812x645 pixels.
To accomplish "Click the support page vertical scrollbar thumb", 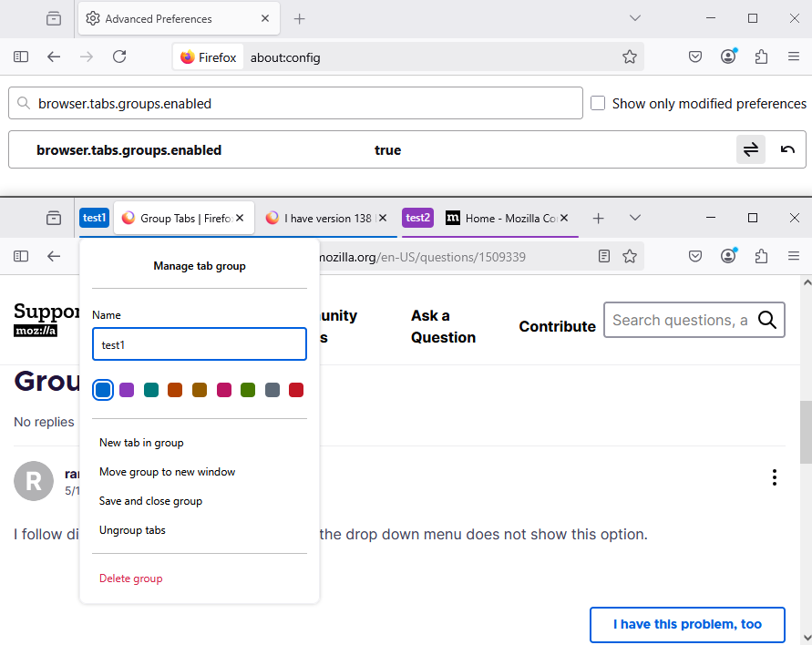I will [807, 432].
